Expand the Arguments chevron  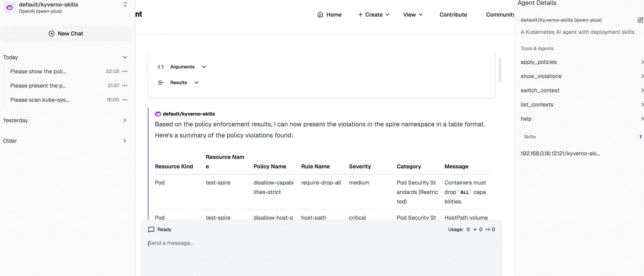[x=204, y=67]
